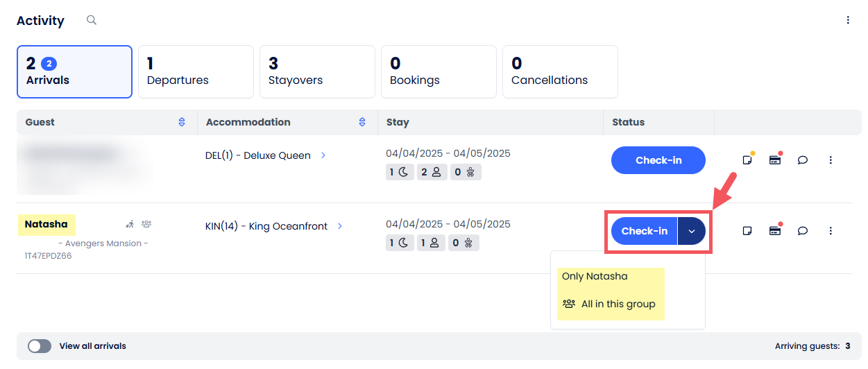Switch to the Departures tab
This screenshot has height=369, width=868.
pyautogui.click(x=196, y=72)
